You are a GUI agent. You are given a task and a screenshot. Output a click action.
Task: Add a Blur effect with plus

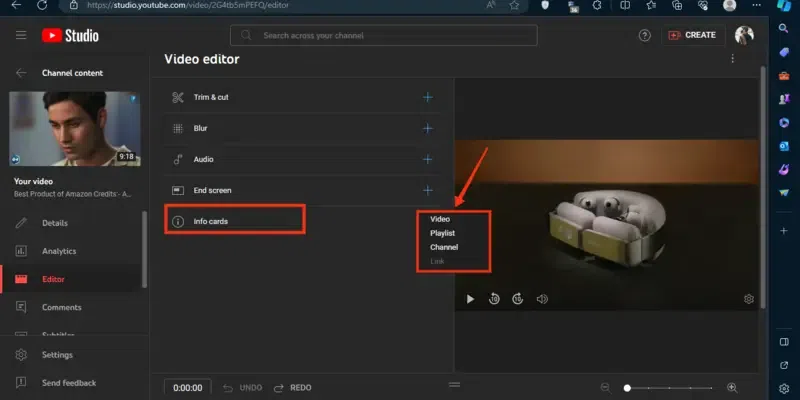[428, 129]
